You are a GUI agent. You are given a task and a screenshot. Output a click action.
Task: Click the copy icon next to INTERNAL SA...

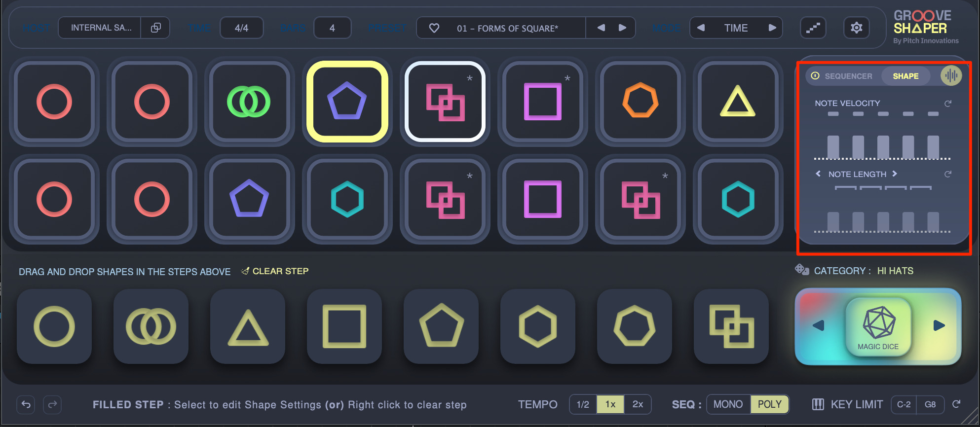(155, 28)
